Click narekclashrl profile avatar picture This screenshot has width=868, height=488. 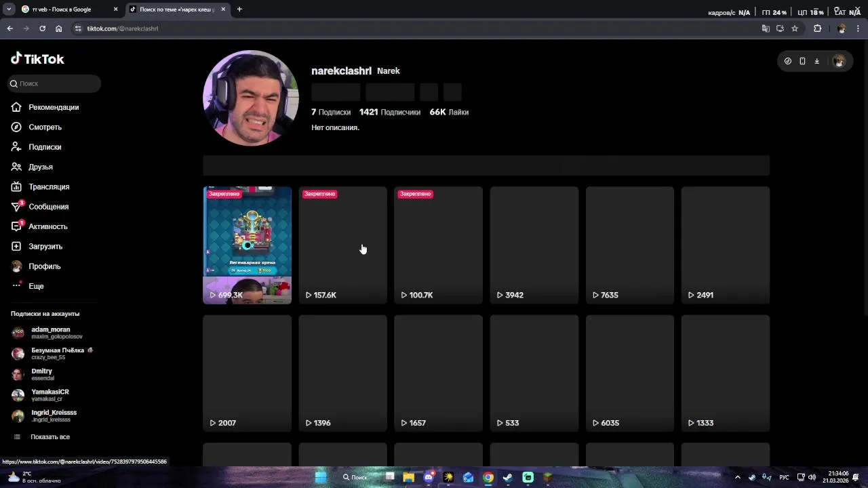tap(251, 98)
